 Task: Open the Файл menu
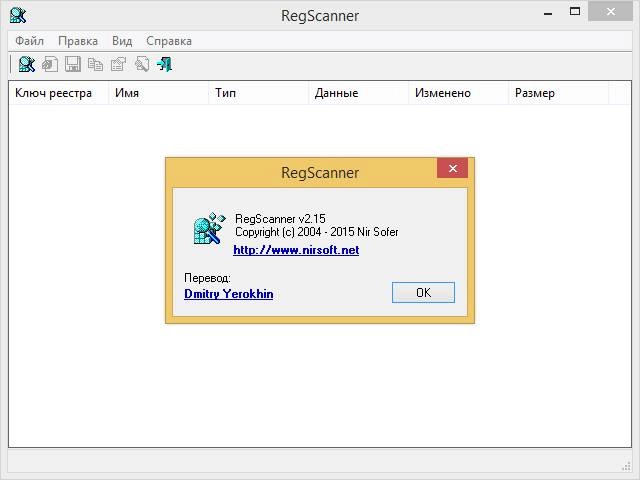(x=29, y=41)
